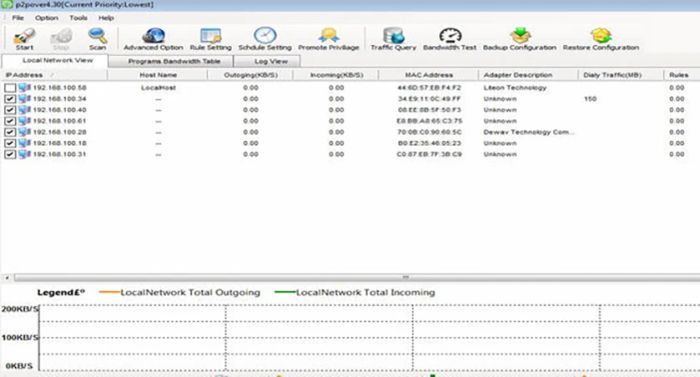
Task: Open the Help menu
Action: coord(106,18)
